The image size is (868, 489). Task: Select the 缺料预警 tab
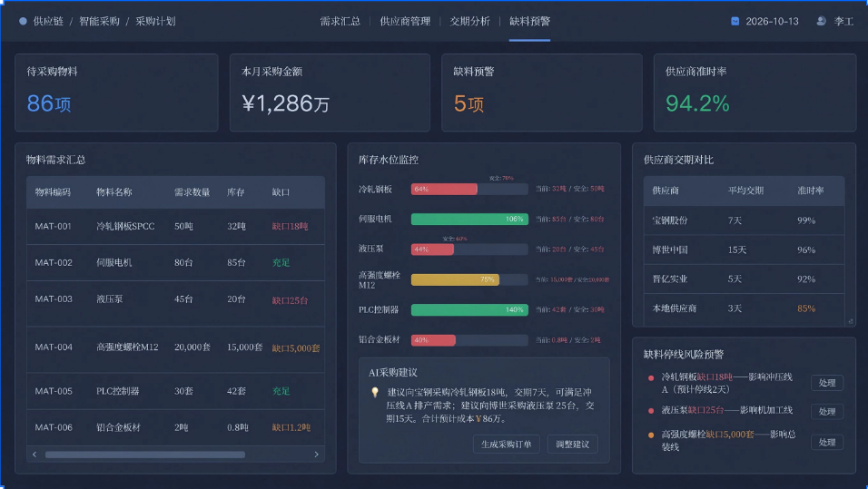click(529, 21)
